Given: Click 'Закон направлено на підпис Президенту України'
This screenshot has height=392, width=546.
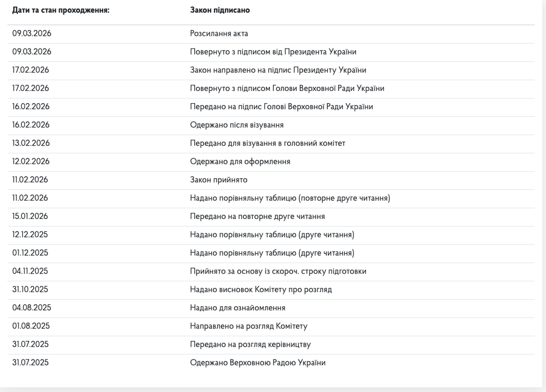Looking at the screenshot, I should tap(278, 70).
